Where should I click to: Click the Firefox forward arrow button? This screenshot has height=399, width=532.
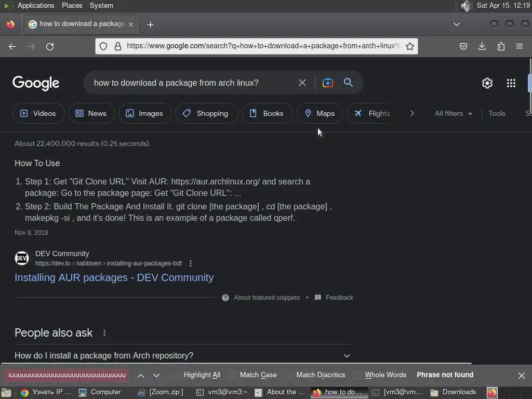[31, 46]
